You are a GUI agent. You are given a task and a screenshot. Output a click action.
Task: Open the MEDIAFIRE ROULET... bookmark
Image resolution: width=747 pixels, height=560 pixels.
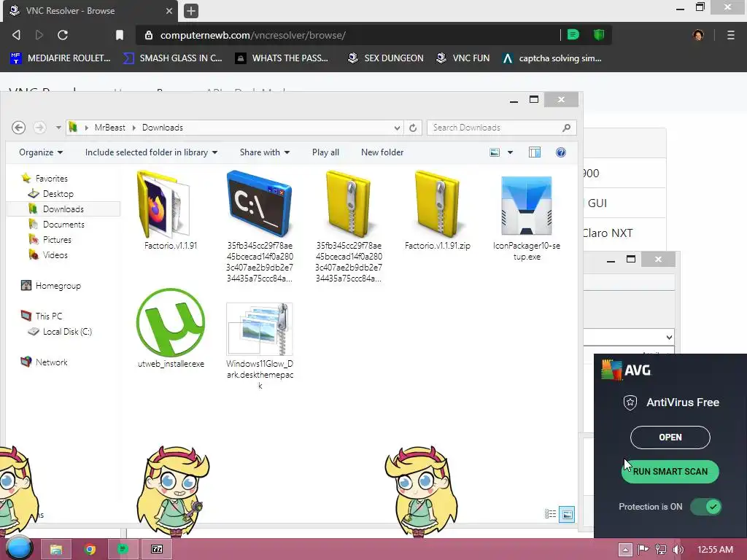[x=61, y=58]
